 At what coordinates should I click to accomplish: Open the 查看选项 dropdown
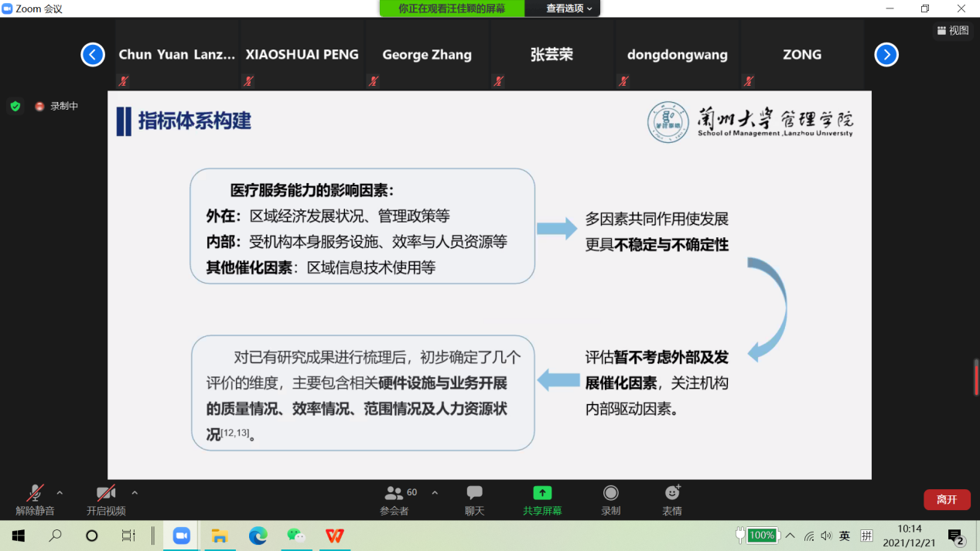569,9
